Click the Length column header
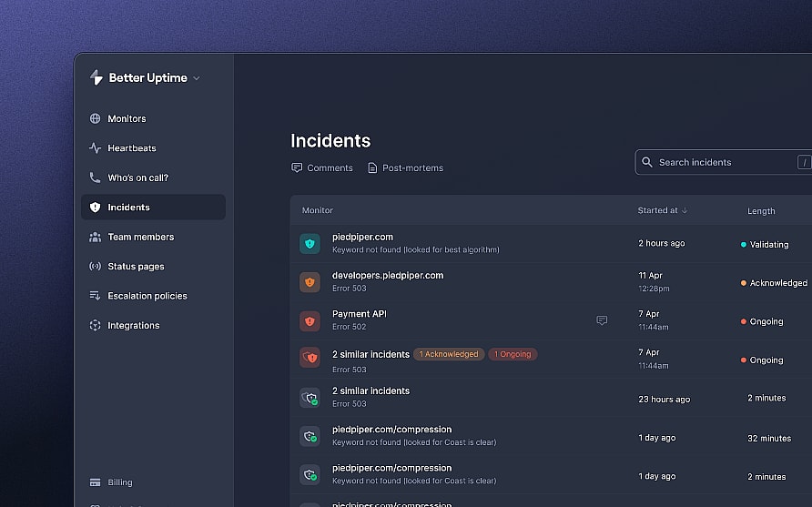The image size is (812, 507). [761, 211]
